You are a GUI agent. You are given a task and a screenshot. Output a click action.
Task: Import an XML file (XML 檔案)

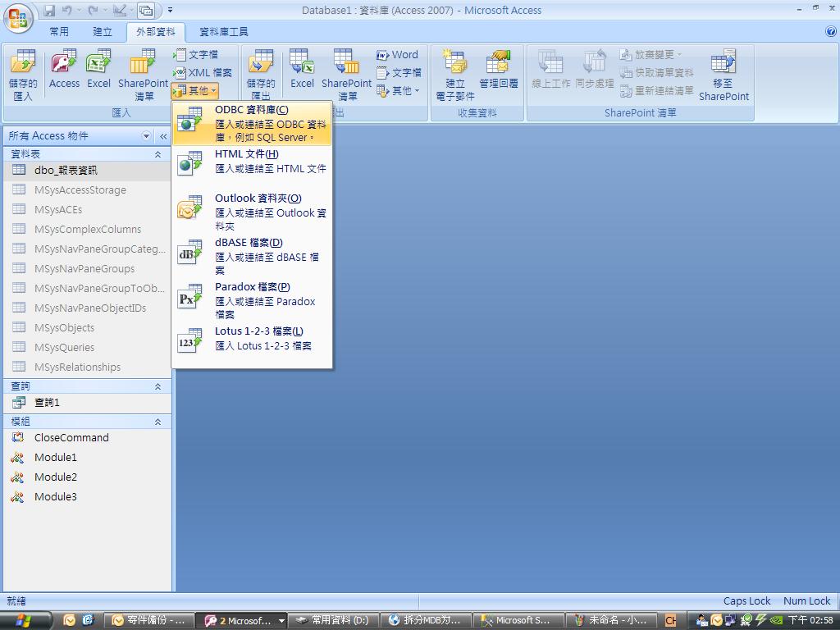tap(203, 73)
